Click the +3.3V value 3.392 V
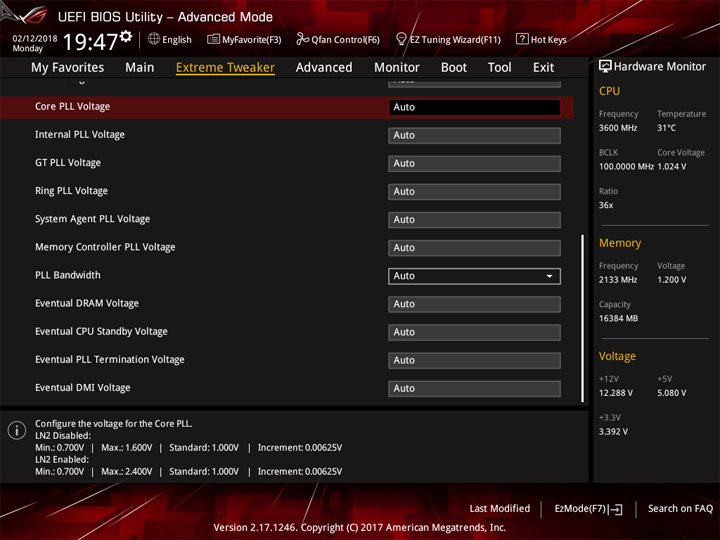 click(x=613, y=432)
